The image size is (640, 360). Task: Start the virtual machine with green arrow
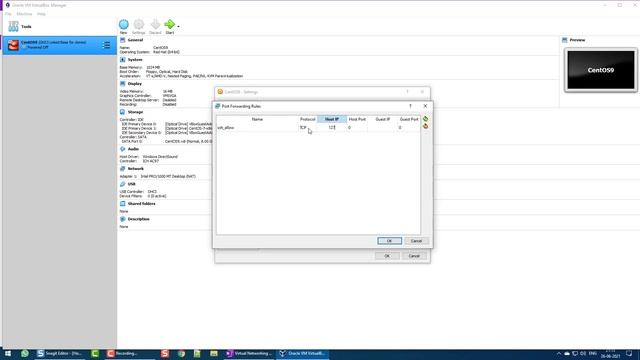pyautogui.click(x=169, y=27)
